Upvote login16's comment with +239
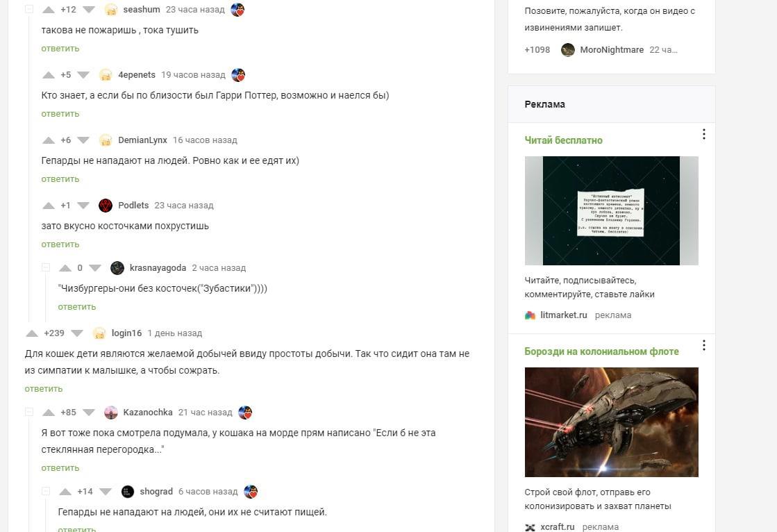Screen dimensions: 777x532 [32, 333]
